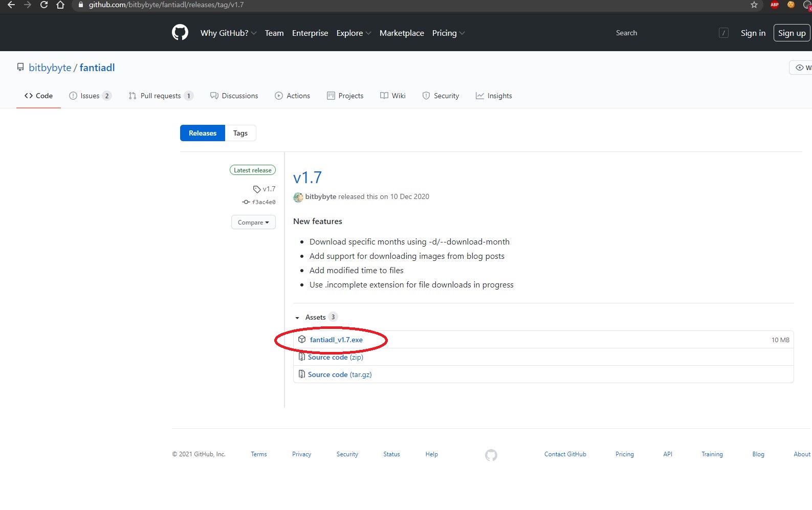Open Terms in the footer

click(259, 454)
